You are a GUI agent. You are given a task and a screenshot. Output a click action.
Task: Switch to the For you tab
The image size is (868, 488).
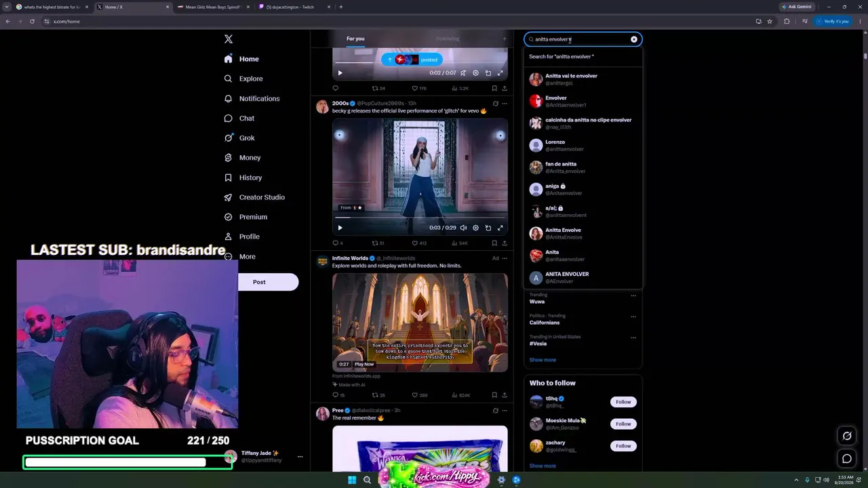[x=355, y=39]
